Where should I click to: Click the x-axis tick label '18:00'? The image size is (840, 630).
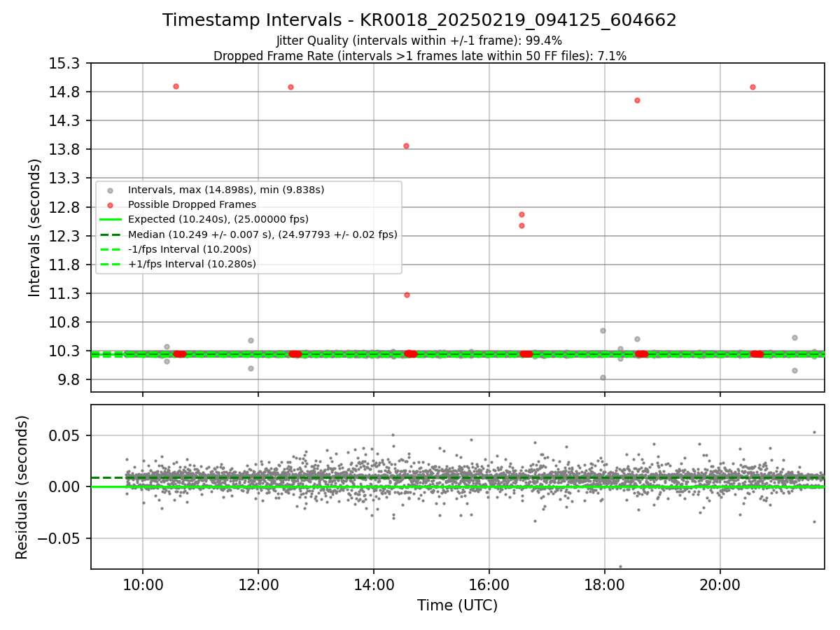(x=604, y=584)
